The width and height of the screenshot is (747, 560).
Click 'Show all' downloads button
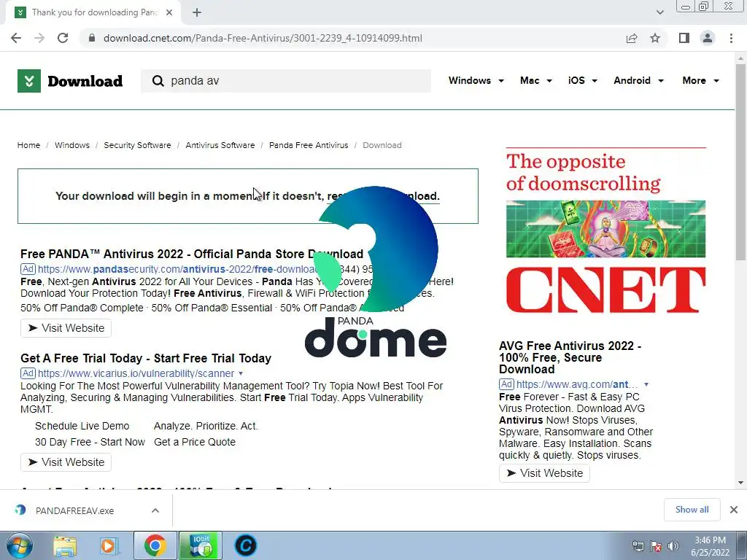click(x=692, y=510)
